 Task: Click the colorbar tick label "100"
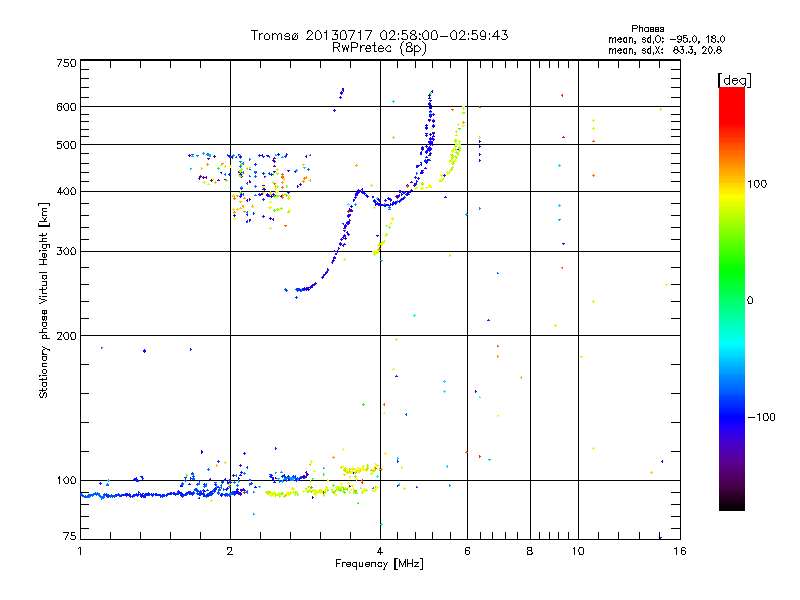pyautogui.click(x=757, y=184)
